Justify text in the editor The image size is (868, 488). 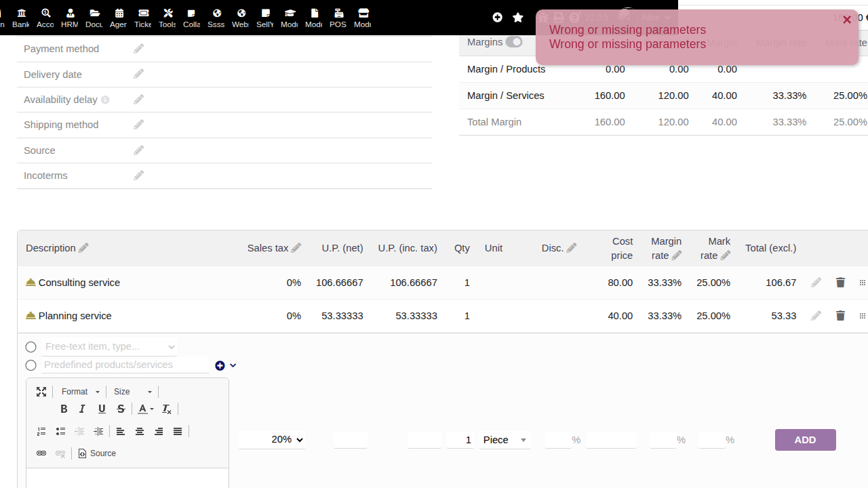[178, 432]
